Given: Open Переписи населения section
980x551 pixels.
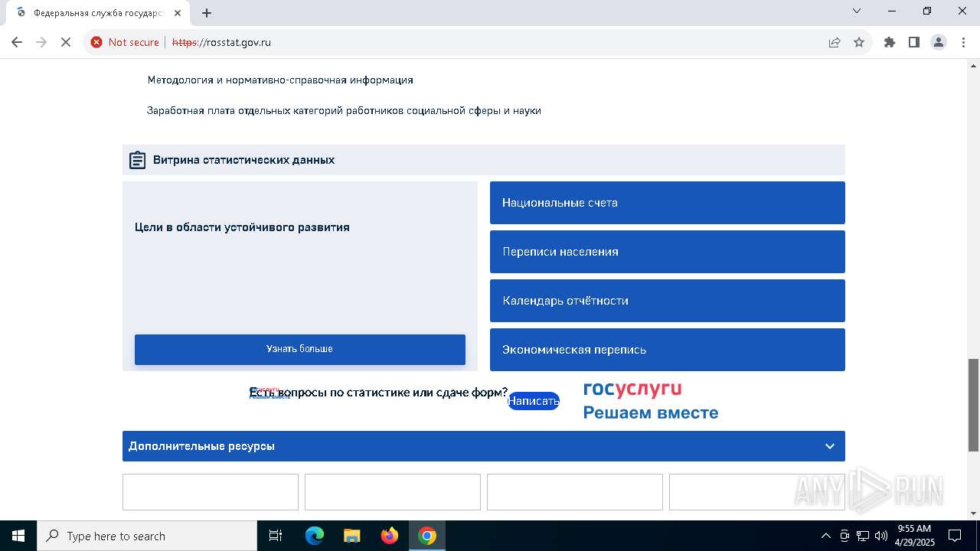Looking at the screenshot, I should (x=667, y=252).
